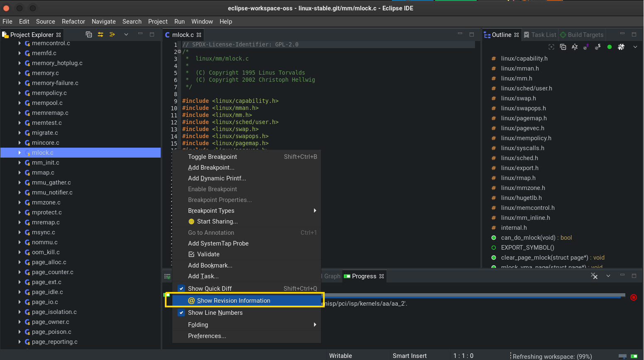Sort the Outline alphabetically with AZ icon
Image resolution: width=644 pixels, height=360 pixels.
tap(575, 47)
